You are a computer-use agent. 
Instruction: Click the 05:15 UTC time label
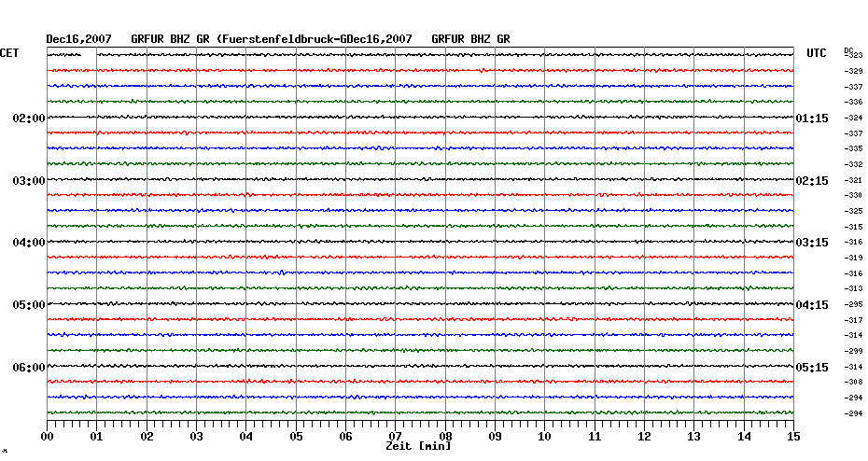click(x=812, y=368)
